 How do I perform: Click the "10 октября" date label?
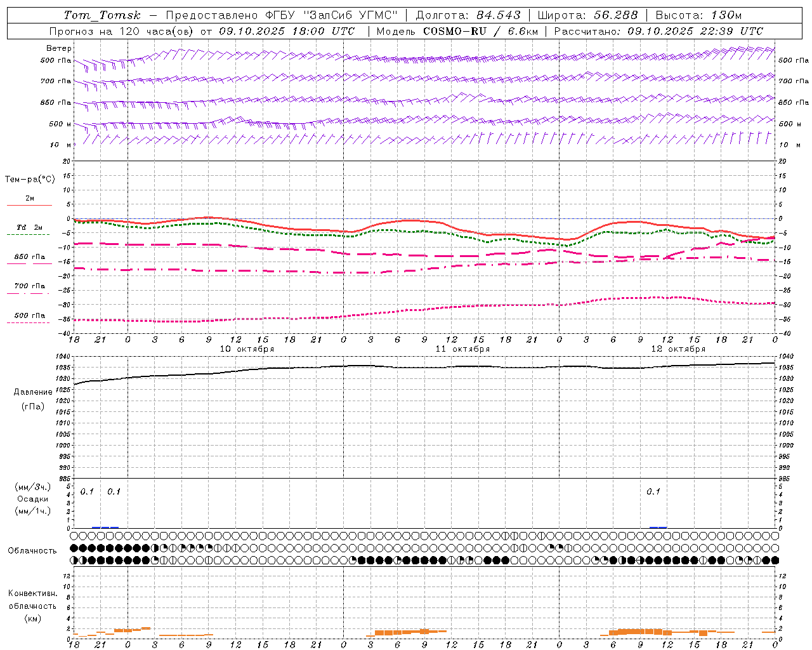coord(247,349)
